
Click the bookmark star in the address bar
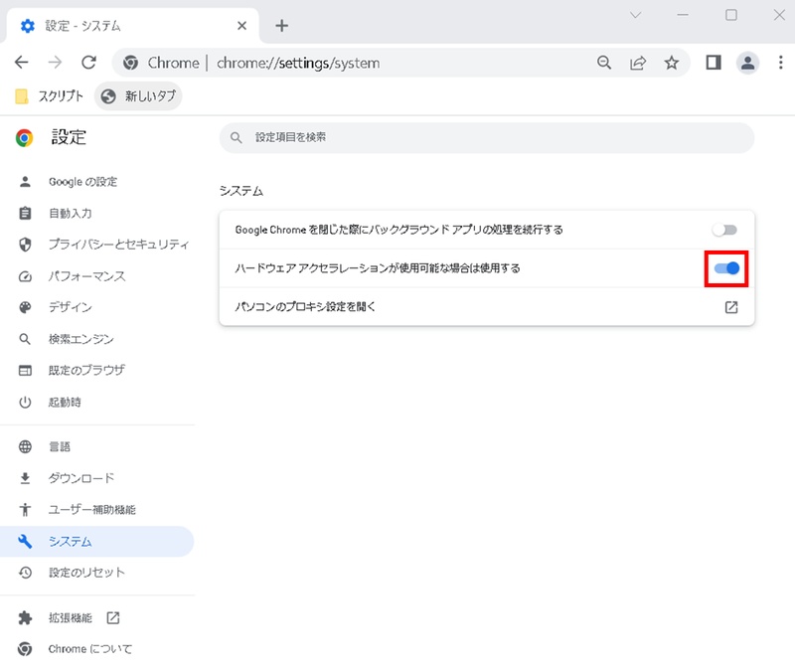(x=672, y=62)
